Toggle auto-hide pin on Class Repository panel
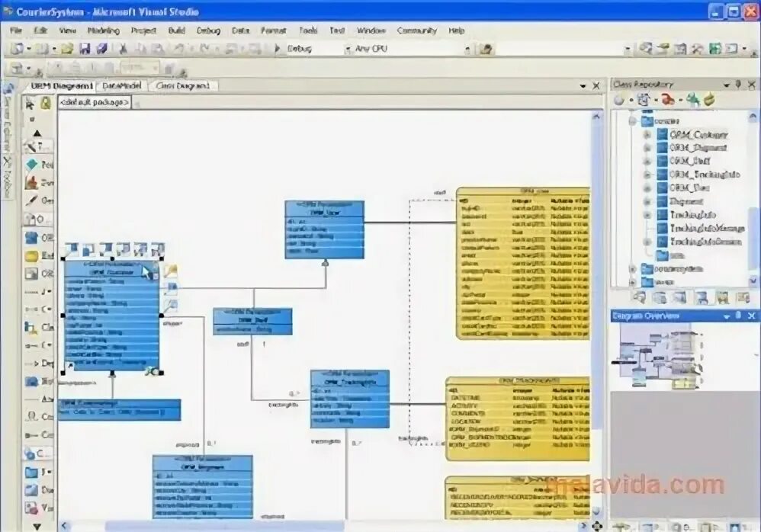This screenshot has height=532, width=761. 738,85
